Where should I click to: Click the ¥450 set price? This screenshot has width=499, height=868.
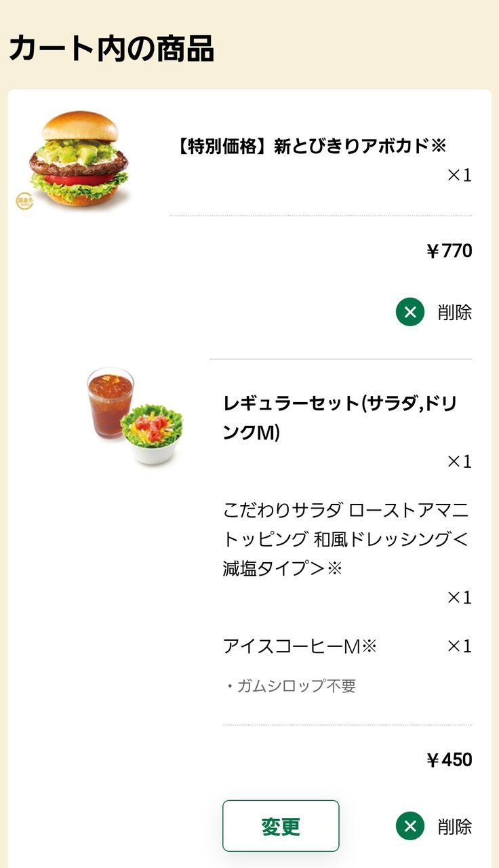click(450, 759)
